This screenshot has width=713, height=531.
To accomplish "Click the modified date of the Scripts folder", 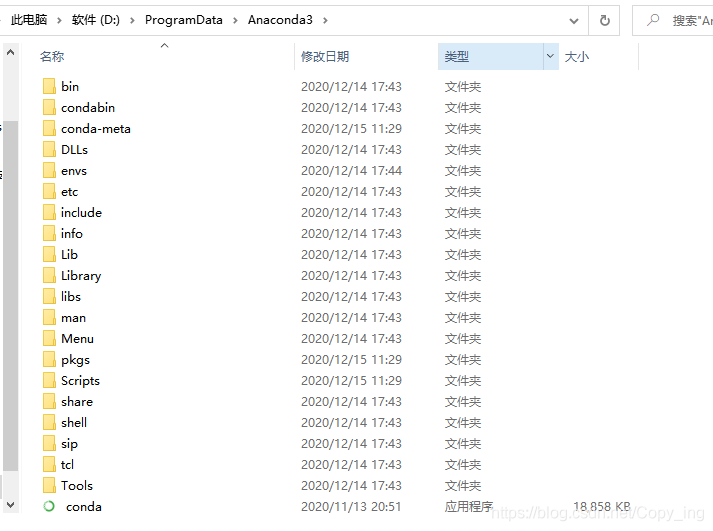I will [x=351, y=381].
